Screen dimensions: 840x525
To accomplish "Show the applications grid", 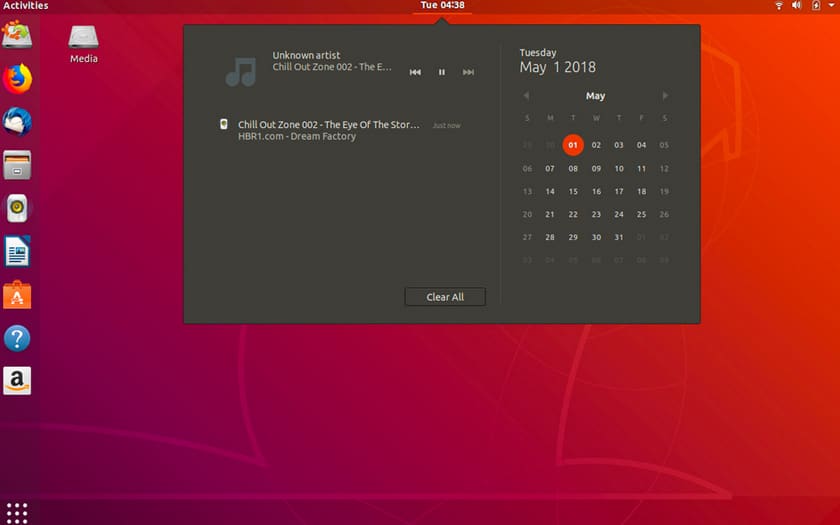I will 17,510.
